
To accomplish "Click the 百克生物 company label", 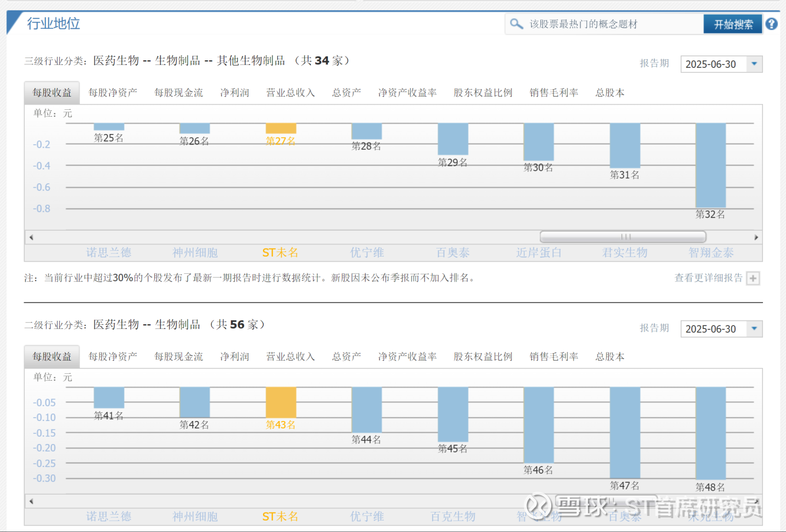I will pos(453,516).
